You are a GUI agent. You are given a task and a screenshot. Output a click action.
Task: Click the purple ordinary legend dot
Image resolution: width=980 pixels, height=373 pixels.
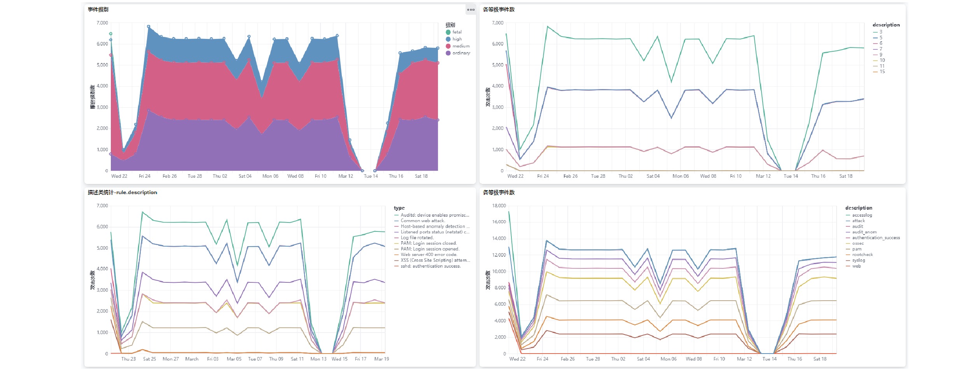(x=448, y=53)
